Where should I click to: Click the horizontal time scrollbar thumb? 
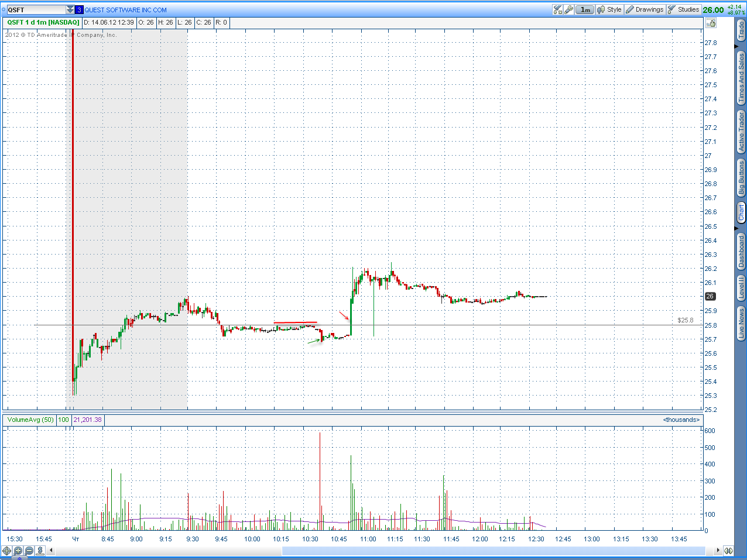494,551
